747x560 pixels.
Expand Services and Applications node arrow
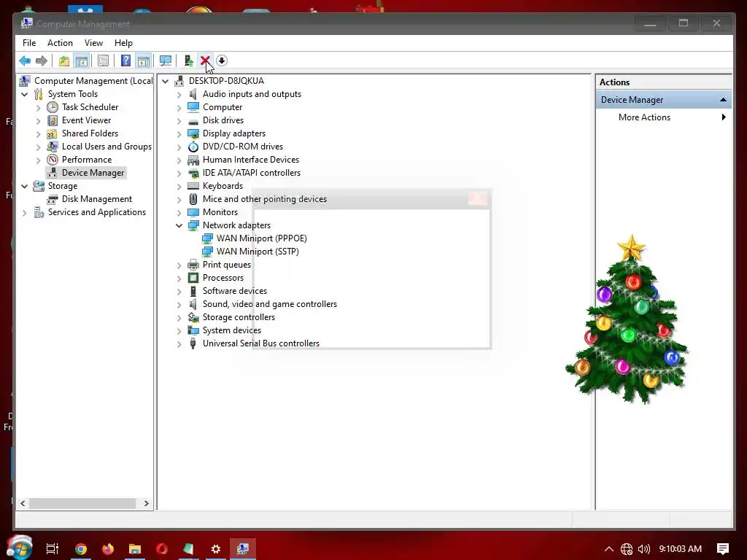pyautogui.click(x=24, y=213)
